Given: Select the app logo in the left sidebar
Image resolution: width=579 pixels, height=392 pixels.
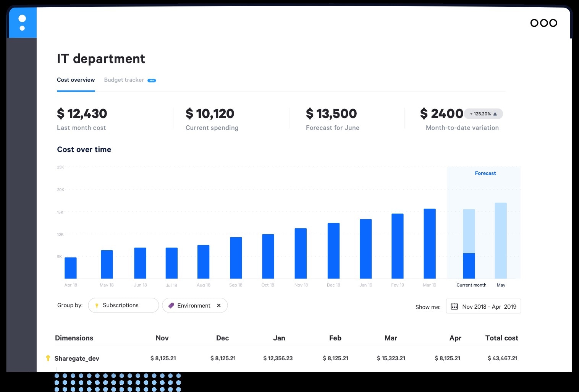Looking at the screenshot, I should (23, 23).
